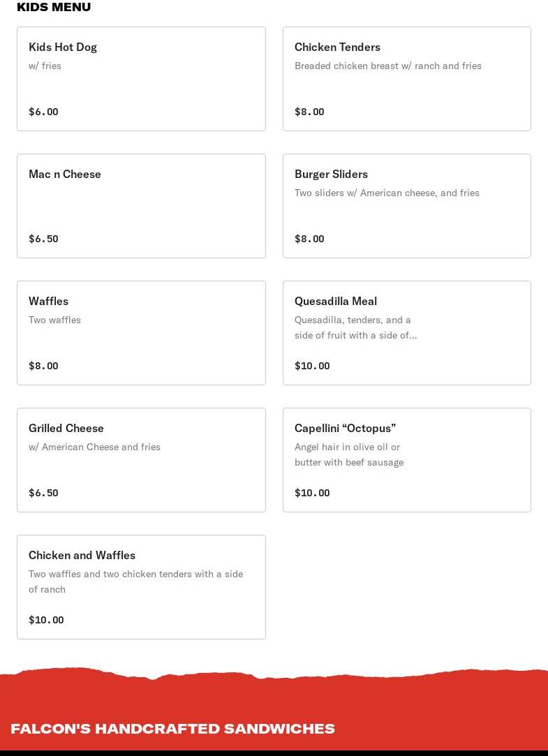Click the "Two waffles" description under Waffles
This screenshot has width=548, height=756.
point(54,320)
